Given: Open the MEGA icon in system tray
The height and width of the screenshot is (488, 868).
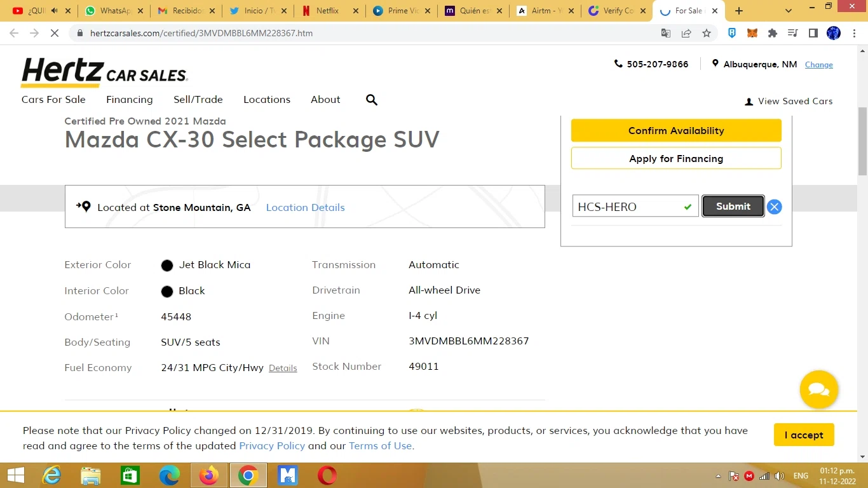Looking at the screenshot, I should tap(749, 476).
